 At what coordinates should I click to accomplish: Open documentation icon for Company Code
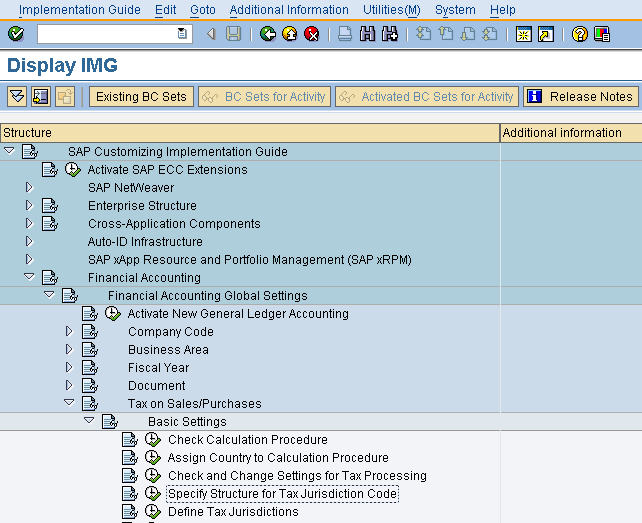[90, 332]
